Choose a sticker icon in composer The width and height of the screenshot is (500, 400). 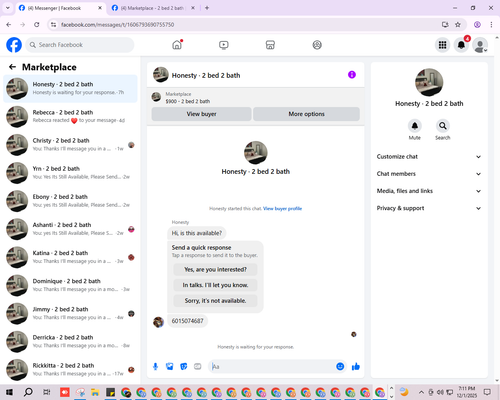tap(184, 367)
